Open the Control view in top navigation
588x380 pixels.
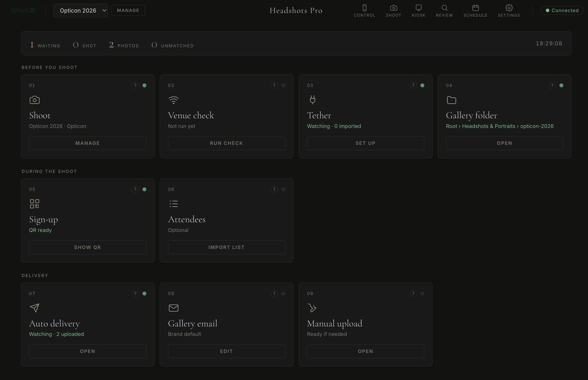pos(364,10)
